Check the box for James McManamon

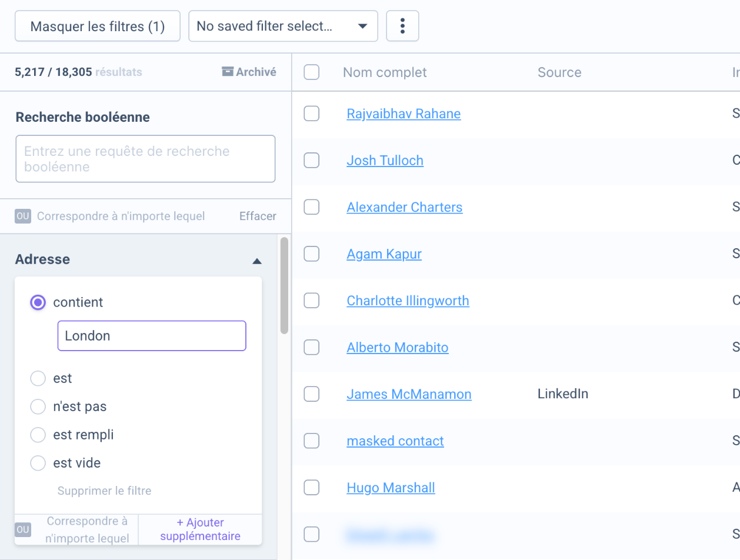311,394
